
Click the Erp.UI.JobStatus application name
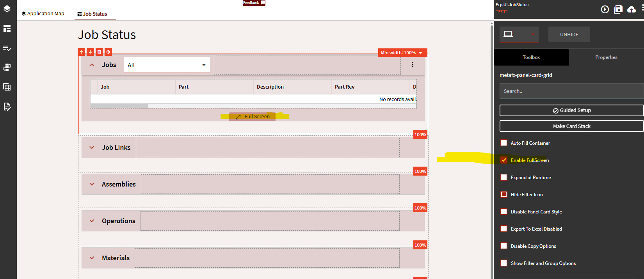pos(512,5)
